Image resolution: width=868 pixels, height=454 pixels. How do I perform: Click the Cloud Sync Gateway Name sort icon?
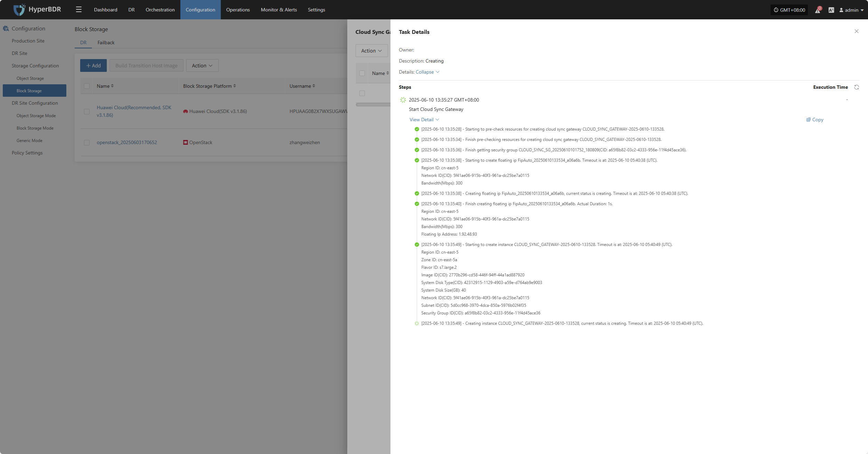click(388, 73)
